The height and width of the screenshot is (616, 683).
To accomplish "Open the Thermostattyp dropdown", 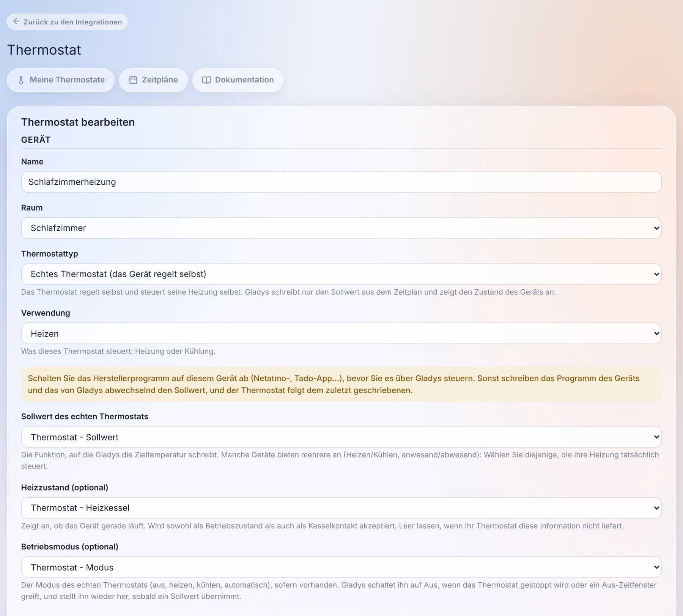I will pyautogui.click(x=341, y=274).
